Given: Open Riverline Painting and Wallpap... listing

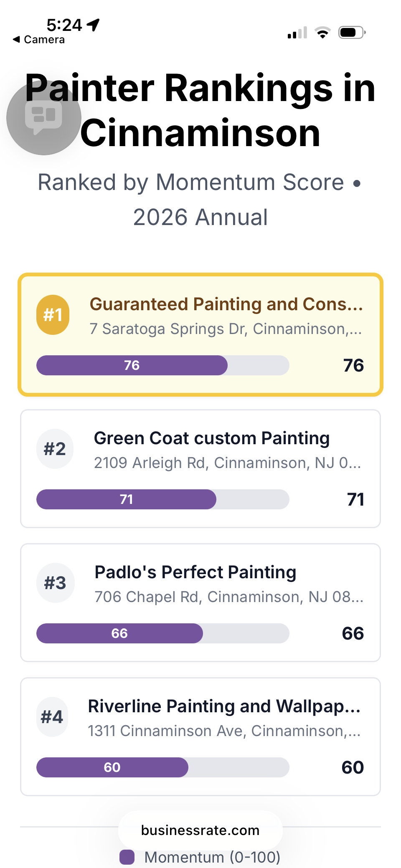Looking at the screenshot, I should (224, 706).
